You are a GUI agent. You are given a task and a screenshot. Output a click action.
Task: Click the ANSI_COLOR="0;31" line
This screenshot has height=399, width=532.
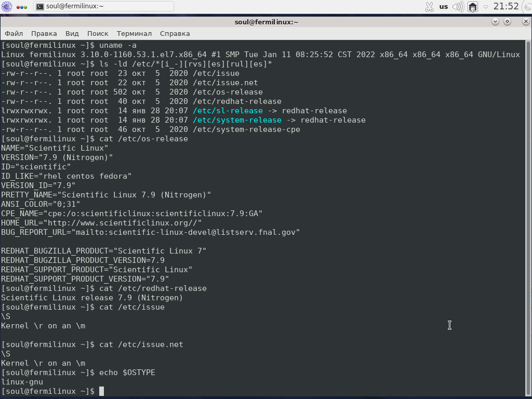coord(41,204)
